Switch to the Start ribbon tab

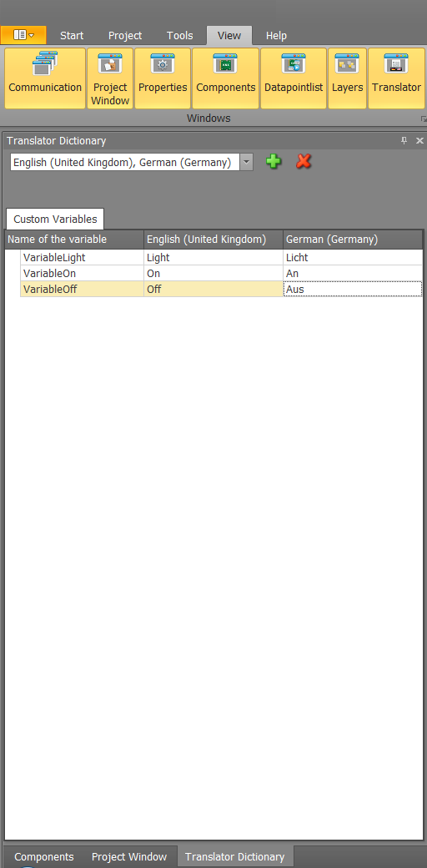[x=72, y=35]
